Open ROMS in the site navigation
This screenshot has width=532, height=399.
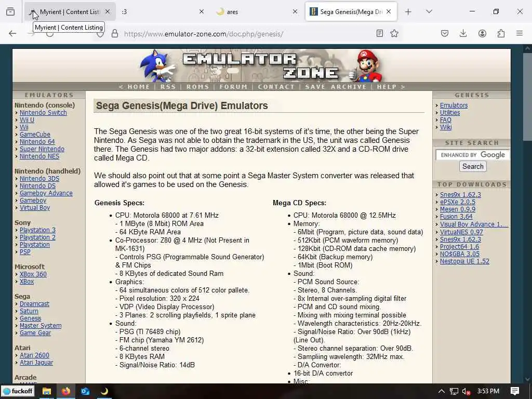tap(198, 87)
